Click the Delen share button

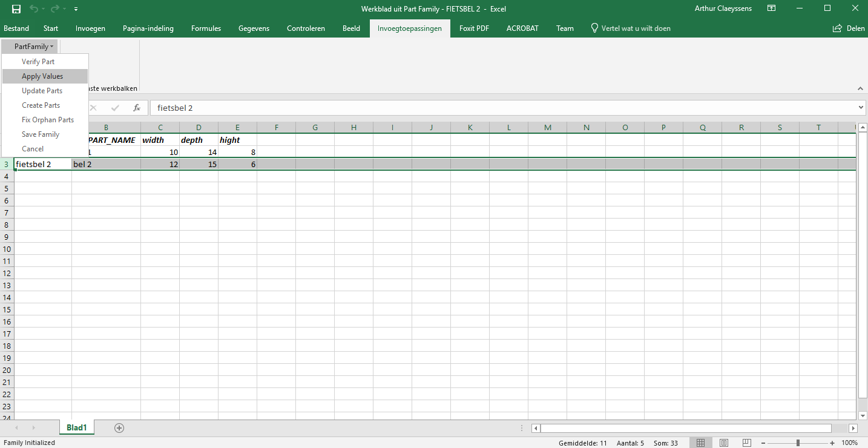coord(849,28)
